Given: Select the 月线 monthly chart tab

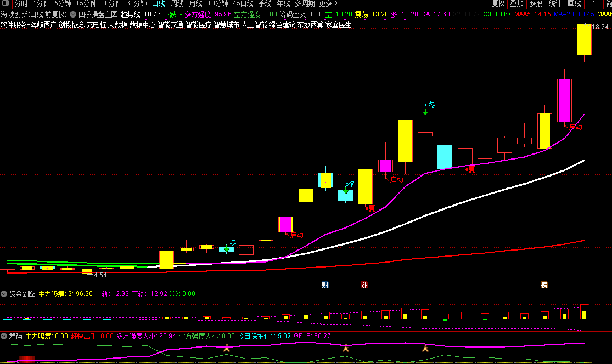Looking at the screenshot, I should [x=196, y=3].
